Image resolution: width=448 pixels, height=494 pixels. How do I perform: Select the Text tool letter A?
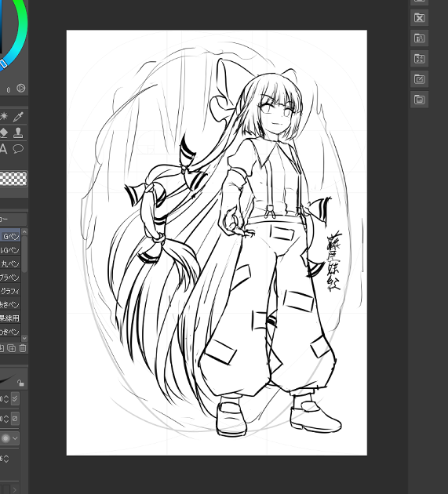(x=3, y=148)
